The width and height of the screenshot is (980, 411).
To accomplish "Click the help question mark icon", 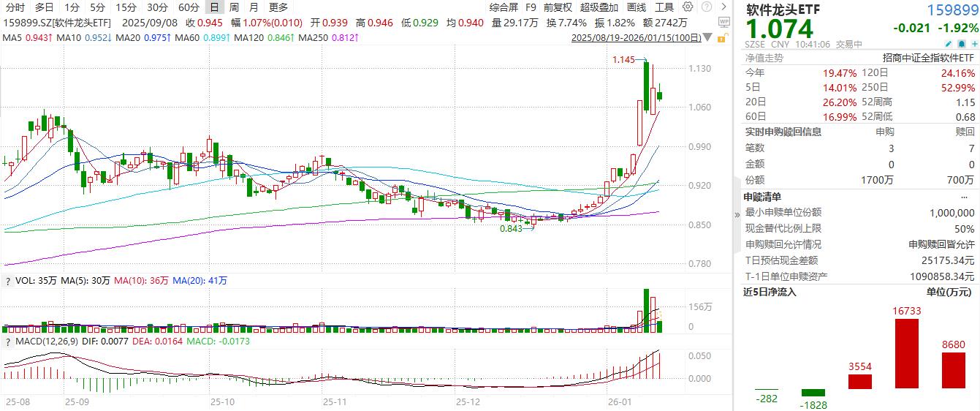I will (x=706, y=7).
